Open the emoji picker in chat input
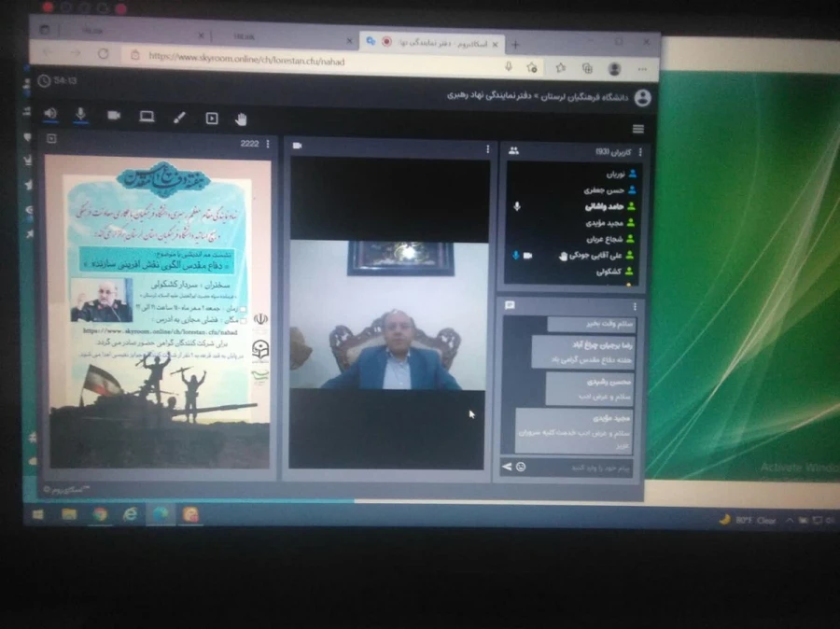 click(x=521, y=466)
